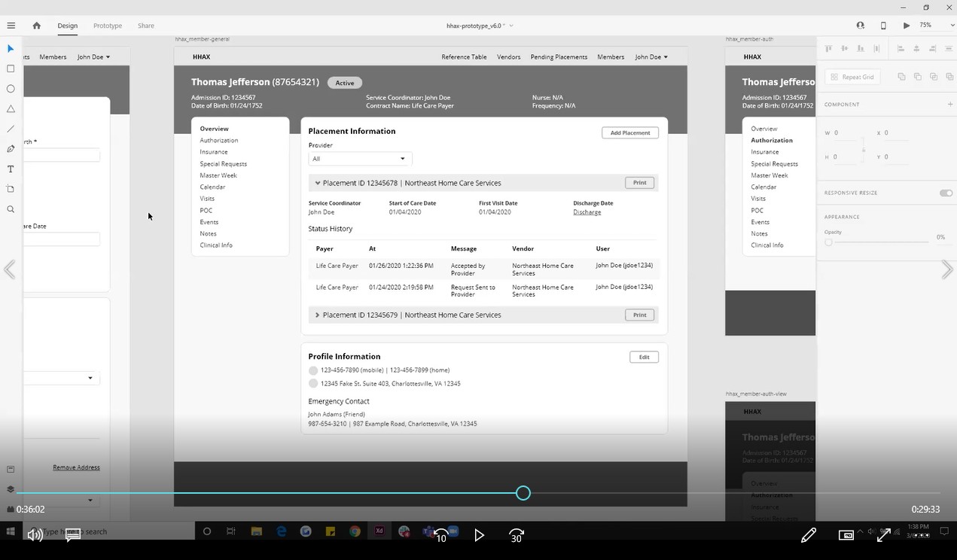957x560 pixels.
Task: Toggle the Responsive Resize switch
Action: click(x=946, y=193)
